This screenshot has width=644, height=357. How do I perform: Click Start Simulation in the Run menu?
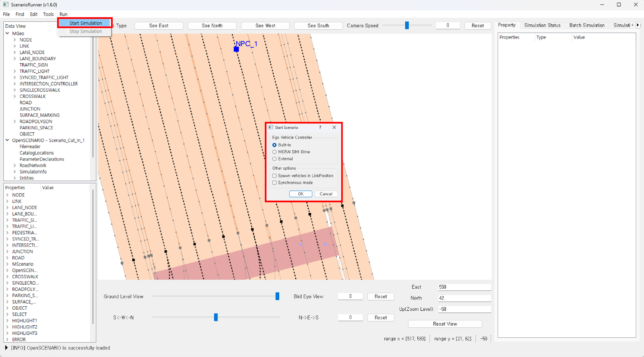(x=85, y=23)
